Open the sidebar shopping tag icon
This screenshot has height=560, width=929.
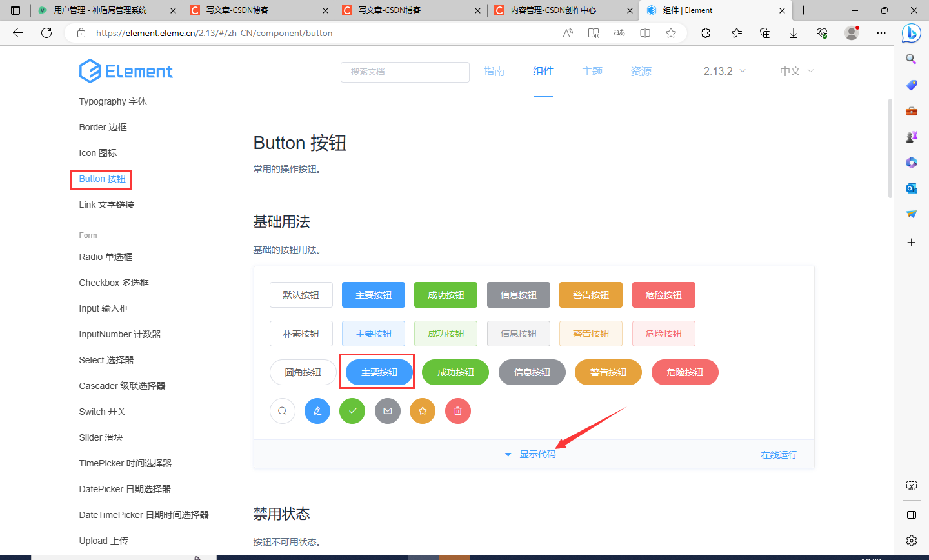[911, 85]
